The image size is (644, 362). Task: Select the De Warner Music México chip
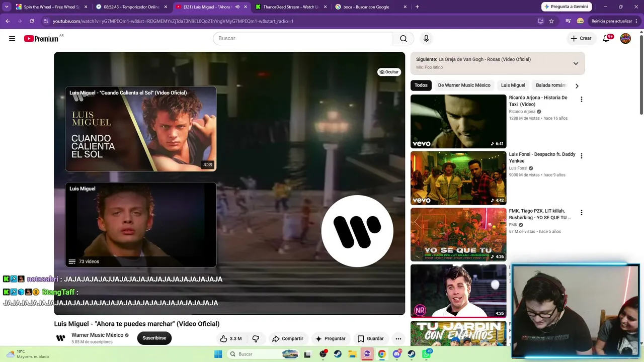pos(464,85)
